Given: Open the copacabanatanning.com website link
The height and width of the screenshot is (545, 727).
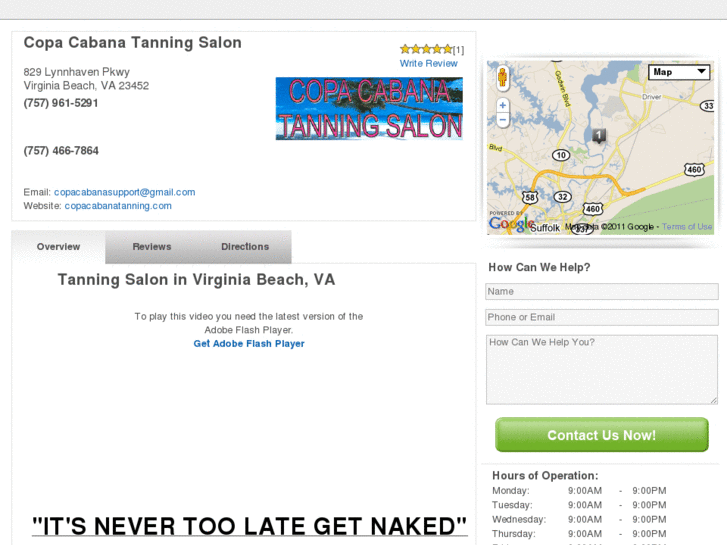Looking at the screenshot, I should [x=118, y=206].
